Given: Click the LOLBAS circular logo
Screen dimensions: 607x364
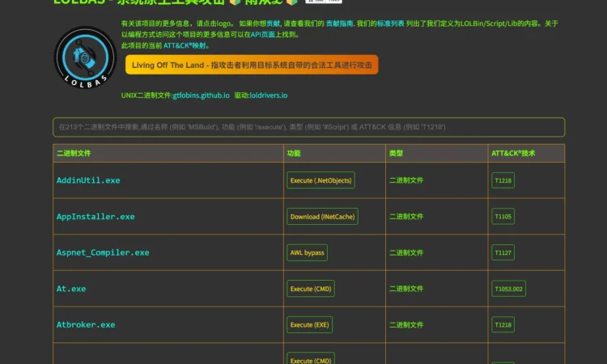Looking at the screenshot, I should click(x=85, y=57).
